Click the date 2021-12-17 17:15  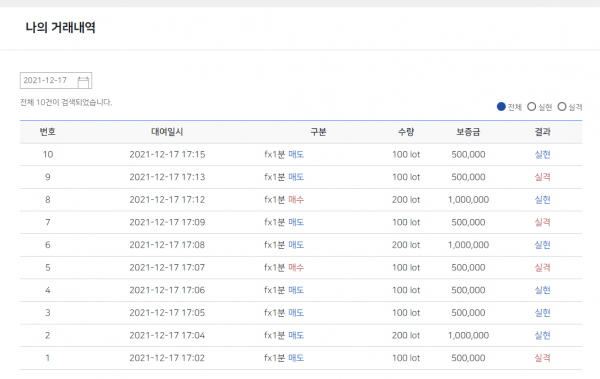point(167,154)
